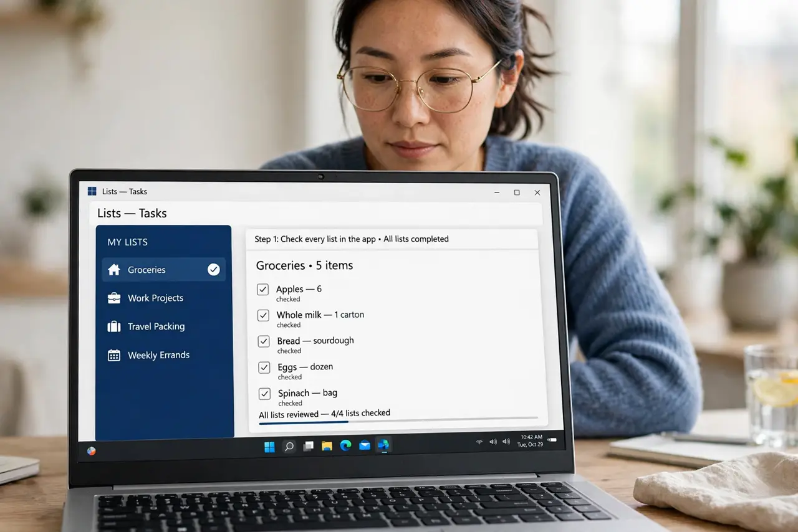798x532 pixels.
Task: Launch Microsoft Edge from the taskbar
Action: tap(345, 445)
